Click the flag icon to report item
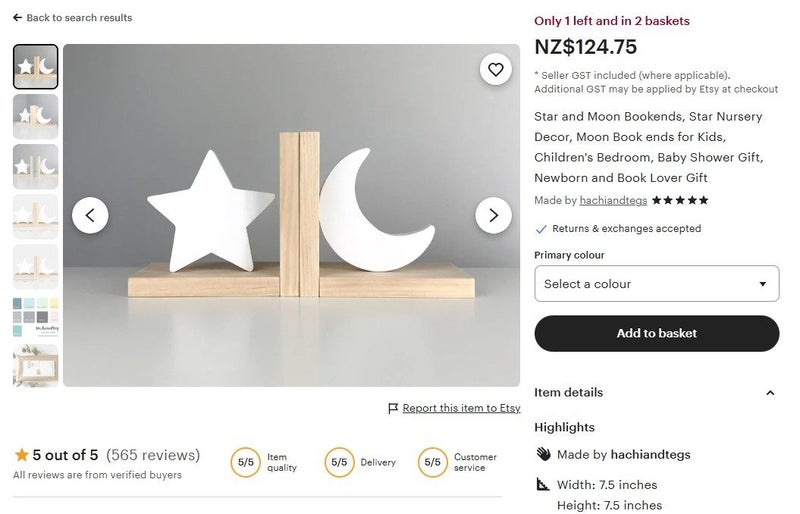 (x=393, y=408)
